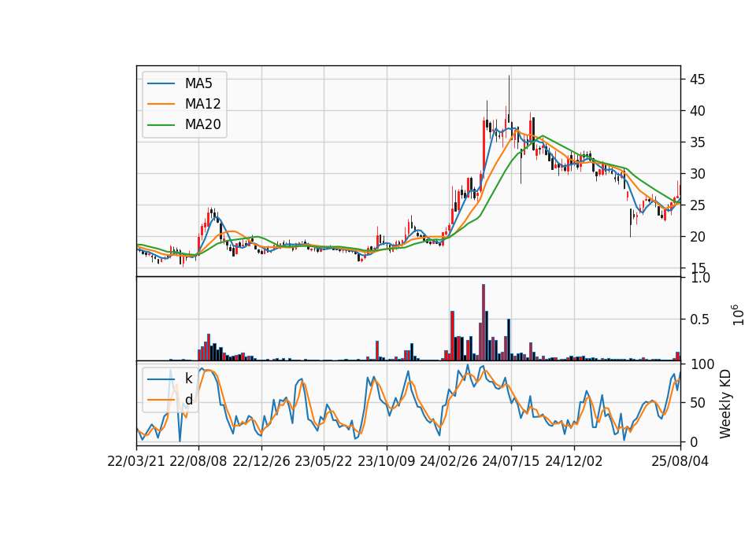
Task: Click the 100 tick on Weekly KD axis
Action: click(702, 364)
